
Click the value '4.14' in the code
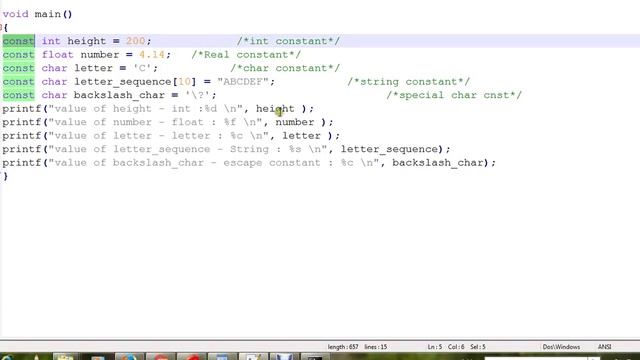pos(152,55)
